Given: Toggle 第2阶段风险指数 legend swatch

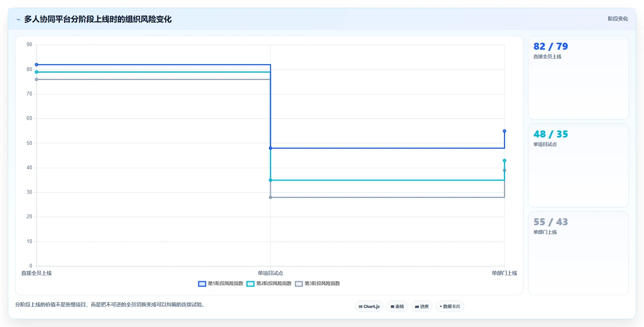Looking at the screenshot, I should 250,284.
